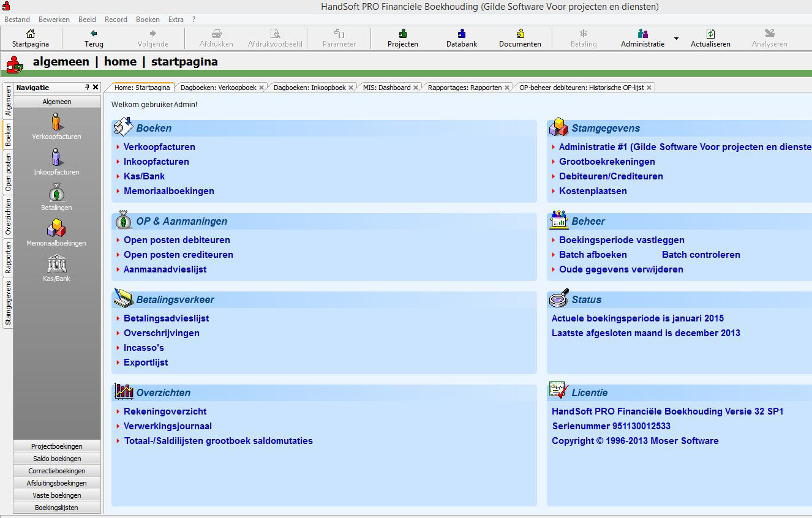Open the Overschrijvingen link

(162, 333)
